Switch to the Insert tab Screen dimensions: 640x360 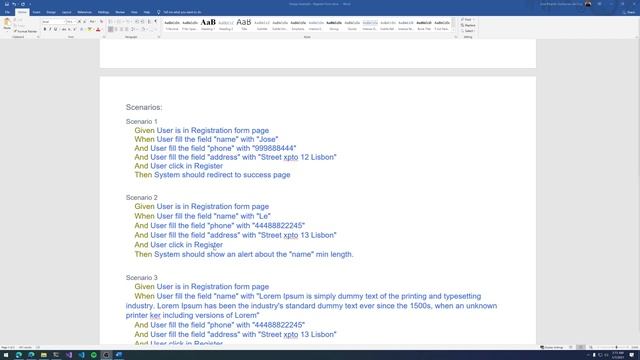coord(36,12)
